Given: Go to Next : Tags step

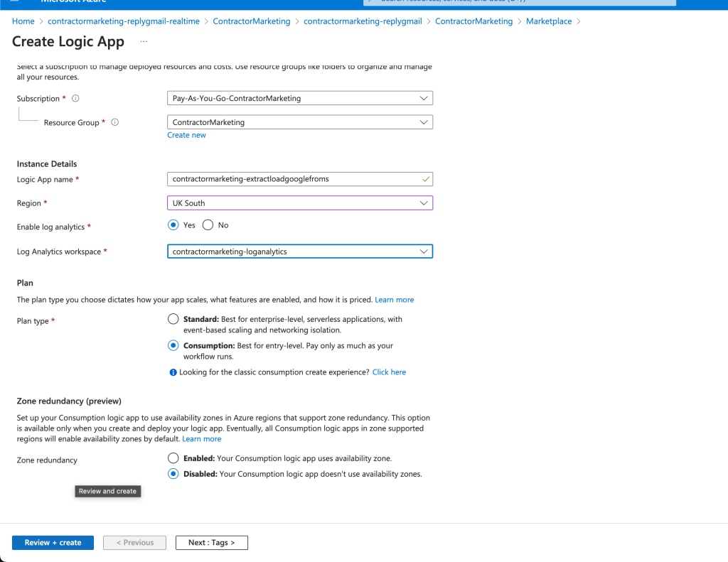Looking at the screenshot, I should (212, 543).
